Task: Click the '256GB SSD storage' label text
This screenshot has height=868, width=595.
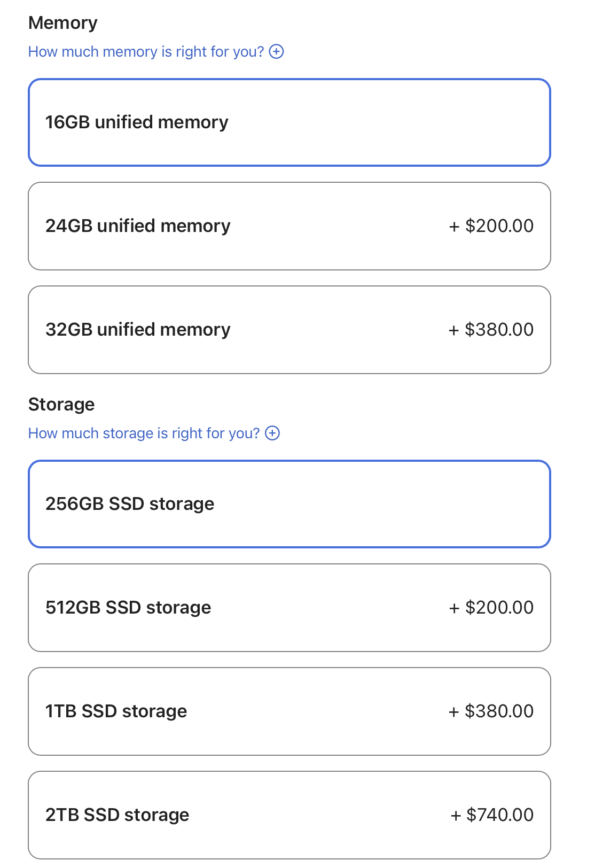Action: click(x=130, y=504)
